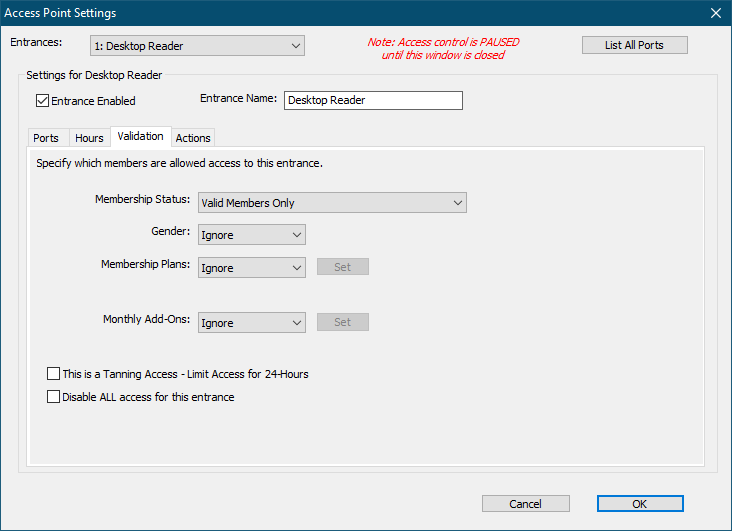Open the Hours tab
This screenshot has width=732, height=531.
click(89, 138)
